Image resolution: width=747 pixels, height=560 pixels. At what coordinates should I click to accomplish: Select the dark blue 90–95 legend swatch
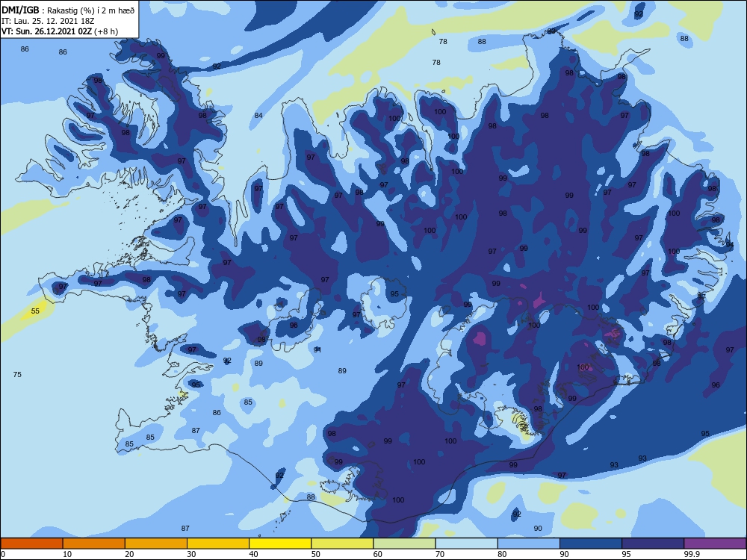tap(591, 544)
